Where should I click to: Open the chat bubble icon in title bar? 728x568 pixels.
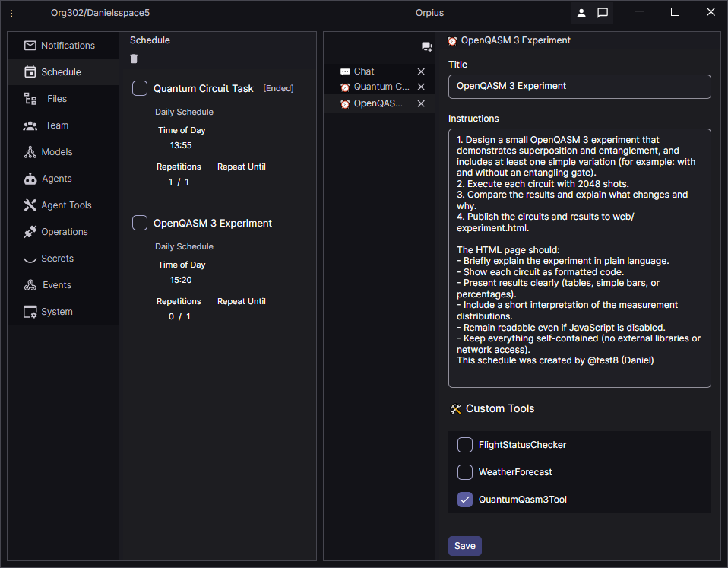(603, 13)
